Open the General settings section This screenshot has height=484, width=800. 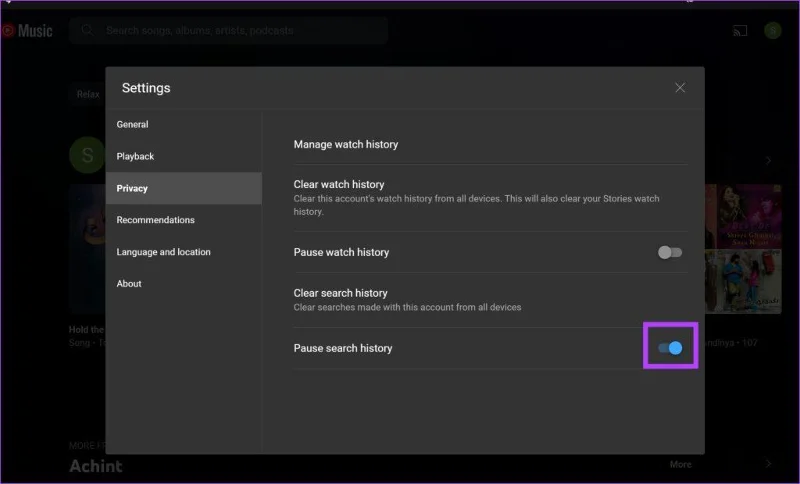[x=184, y=124]
